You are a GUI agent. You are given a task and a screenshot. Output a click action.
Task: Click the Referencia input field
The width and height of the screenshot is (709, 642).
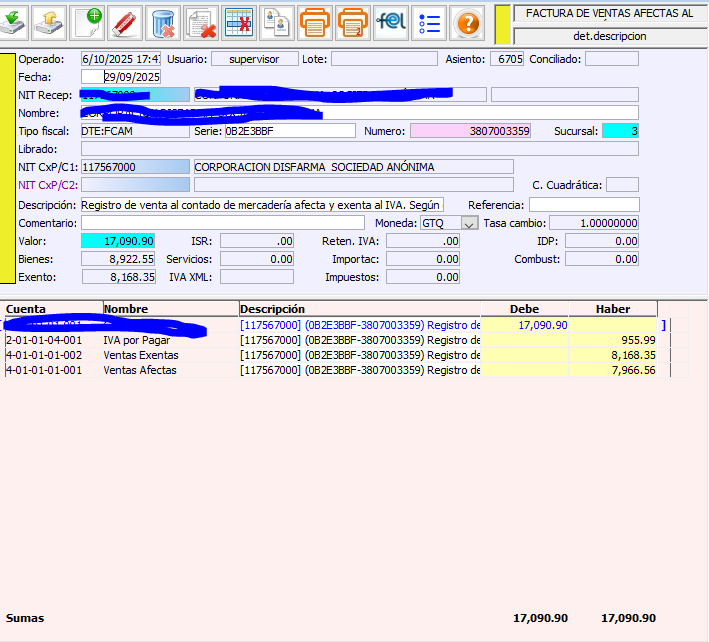(584, 205)
